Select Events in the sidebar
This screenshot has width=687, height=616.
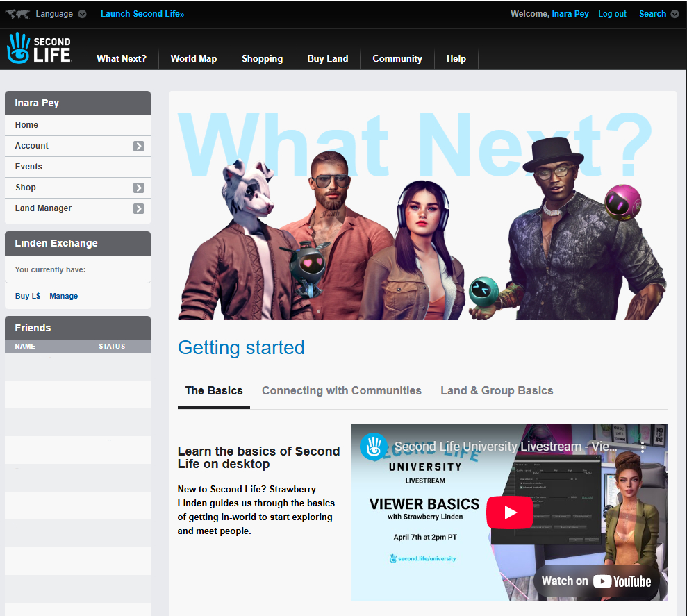[x=28, y=167]
